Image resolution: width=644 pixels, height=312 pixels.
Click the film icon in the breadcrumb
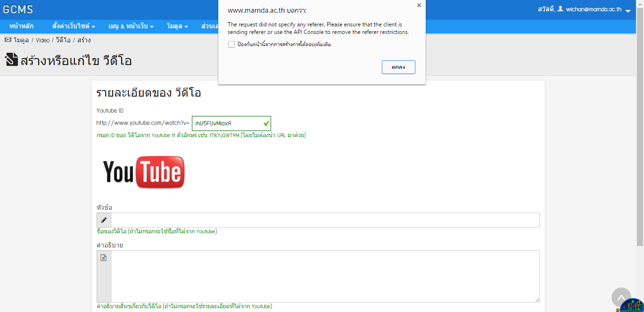(8, 40)
